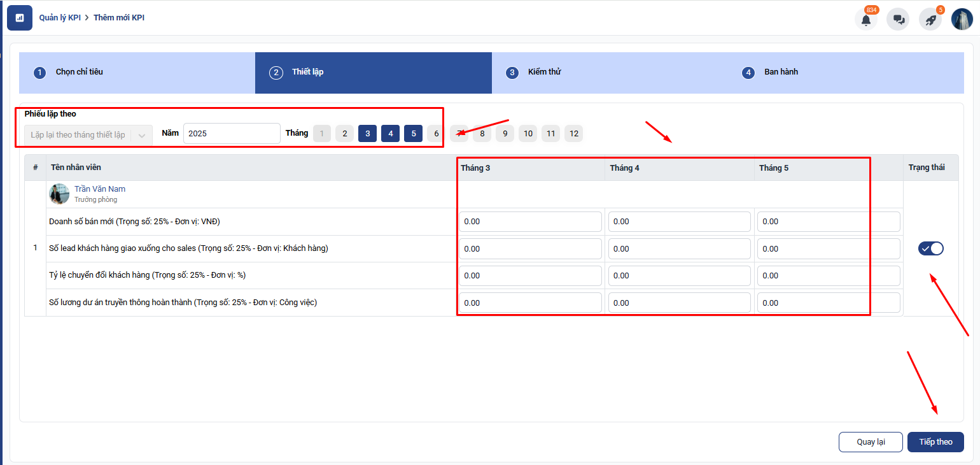Open the user profile avatar

(x=962, y=20)
